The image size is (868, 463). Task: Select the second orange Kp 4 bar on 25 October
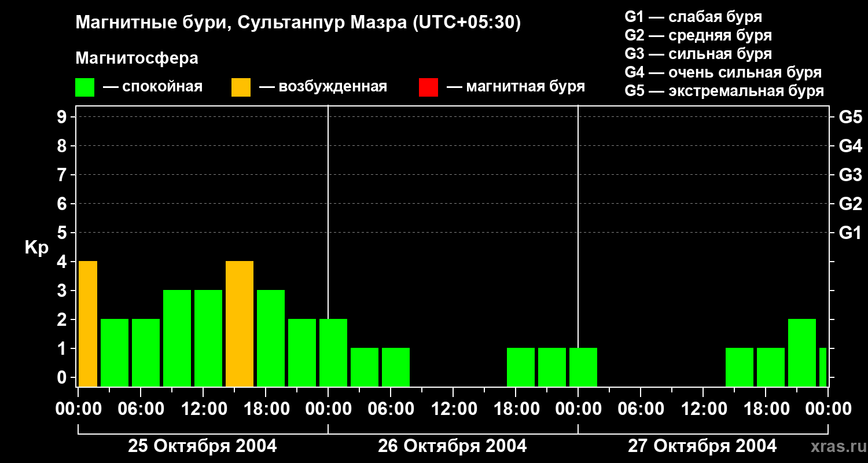click(x=240, y=324)
